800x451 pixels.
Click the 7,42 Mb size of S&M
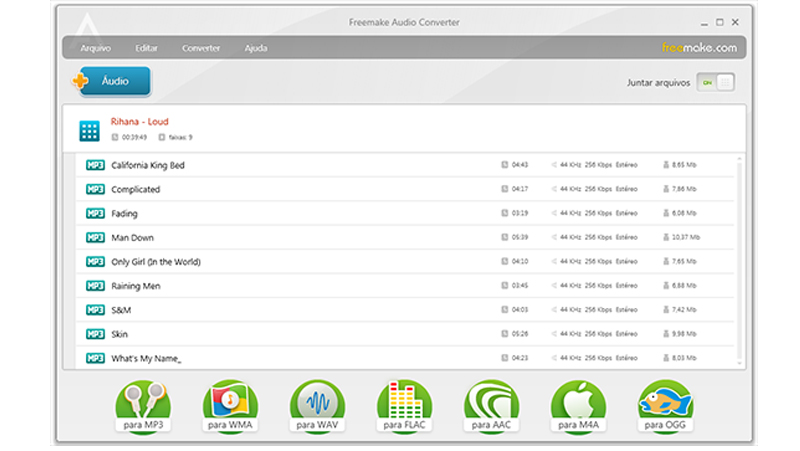[x=684, y=310]
